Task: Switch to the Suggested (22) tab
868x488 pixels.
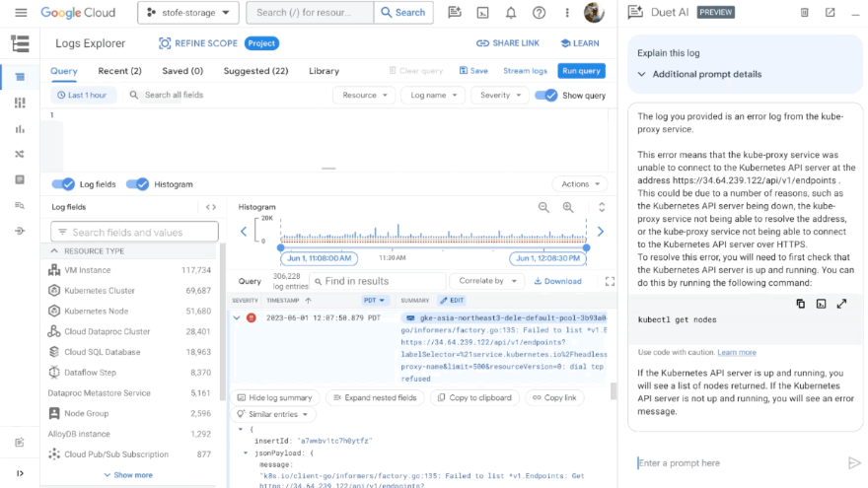Action: click(255, 71)
